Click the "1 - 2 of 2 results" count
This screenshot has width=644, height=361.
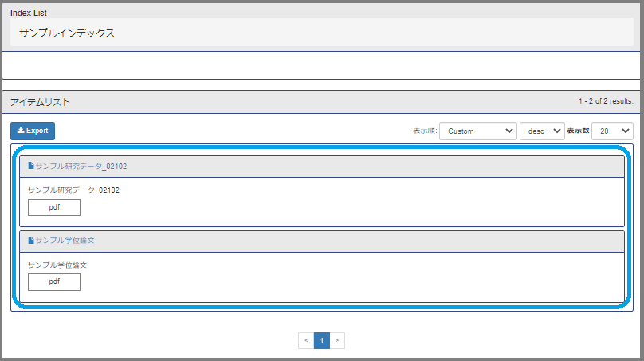click(x=605, y=102)
